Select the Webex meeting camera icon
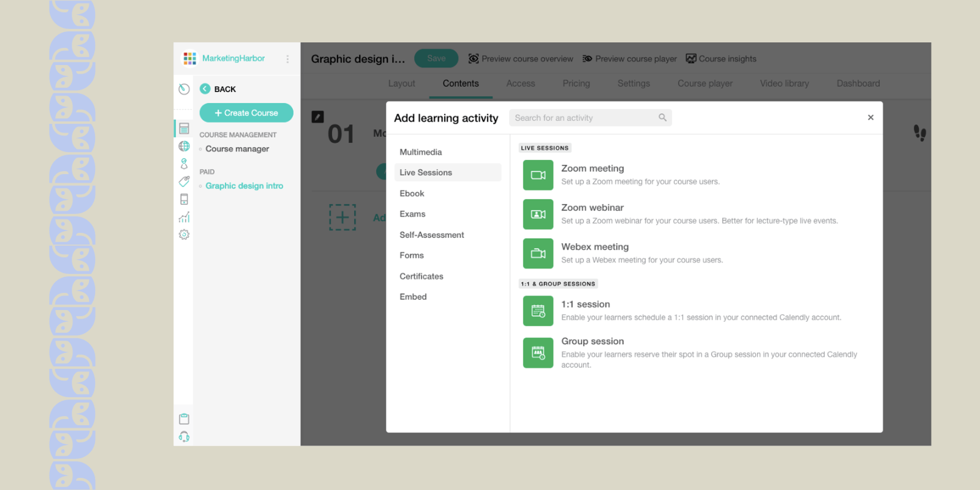 click(538, 253)
